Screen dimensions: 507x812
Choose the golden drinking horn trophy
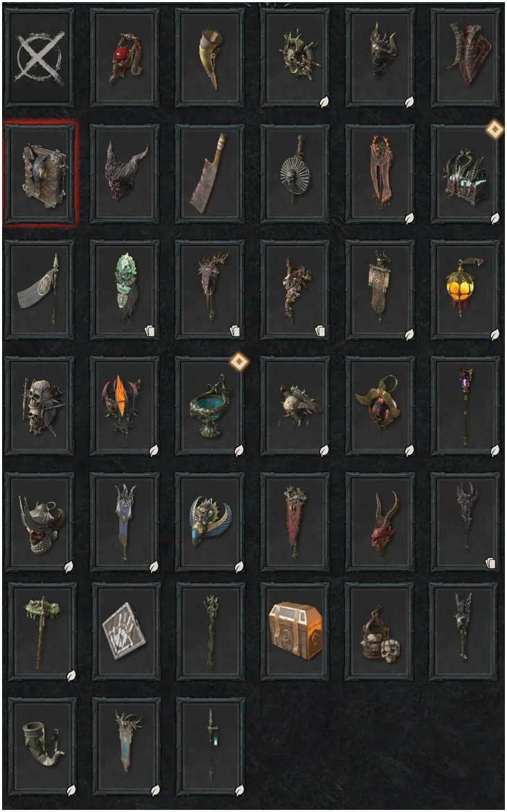coord(209,57)
